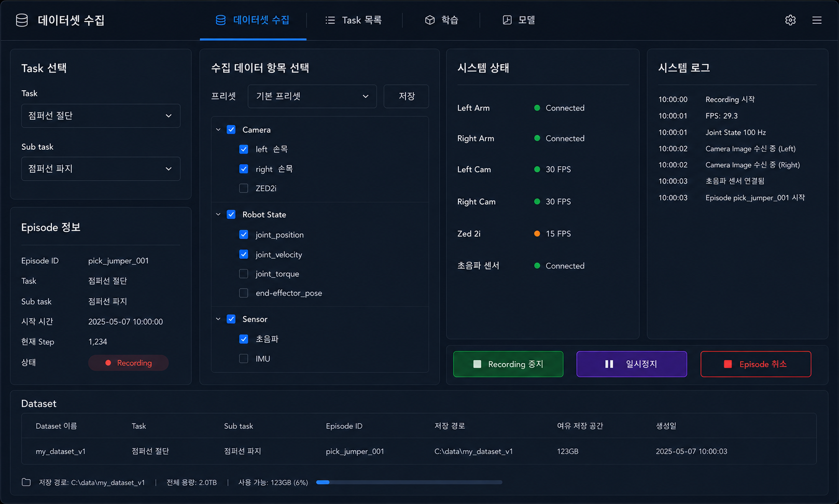Open the hamburger menu icon
This screenshot has height=504, width=839.
click(817, 20)
